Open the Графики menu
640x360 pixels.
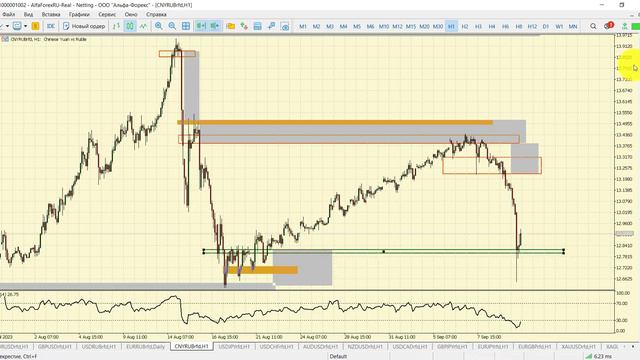tap(79, 14)
